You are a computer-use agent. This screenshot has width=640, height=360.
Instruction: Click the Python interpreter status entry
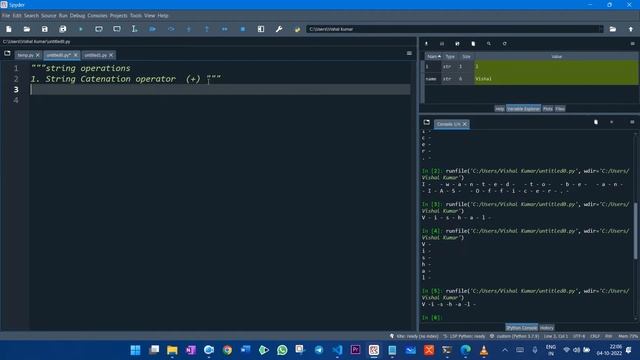[x=514, y=336]
